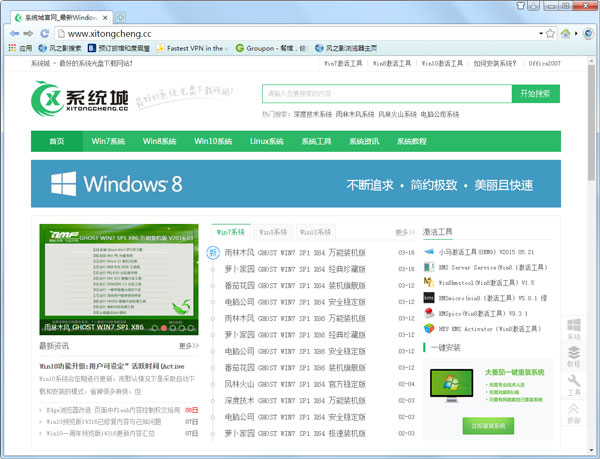Open the Office2007 top link
This screenshot has height=459, width=600.
[x=544, y=63]
